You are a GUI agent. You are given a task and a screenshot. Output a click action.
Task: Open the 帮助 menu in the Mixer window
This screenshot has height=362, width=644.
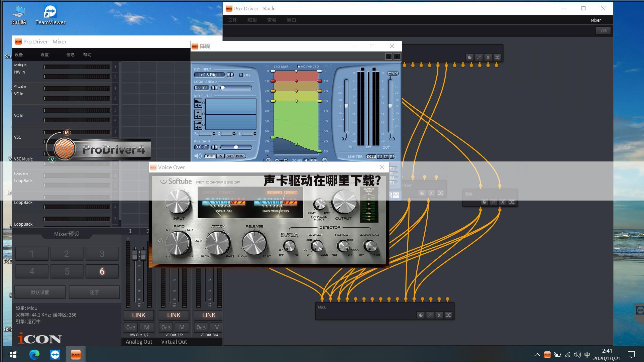87,55
